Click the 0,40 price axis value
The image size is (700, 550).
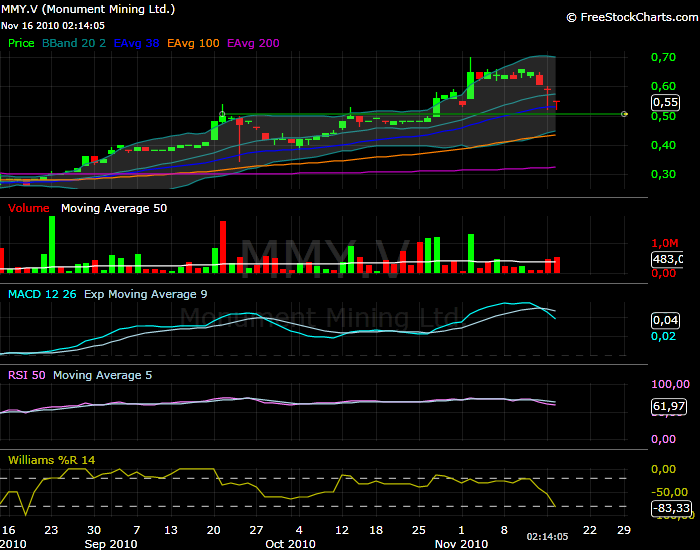[x=663, y=145]
